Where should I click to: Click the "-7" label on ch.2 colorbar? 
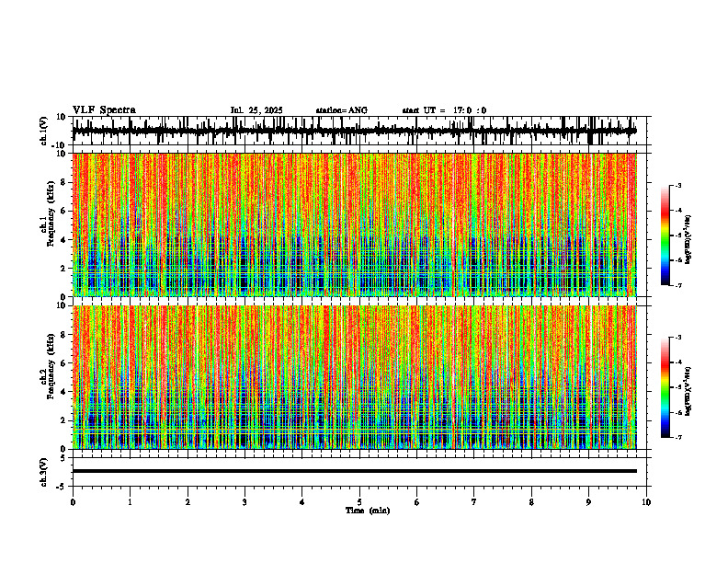pos(678,437)
